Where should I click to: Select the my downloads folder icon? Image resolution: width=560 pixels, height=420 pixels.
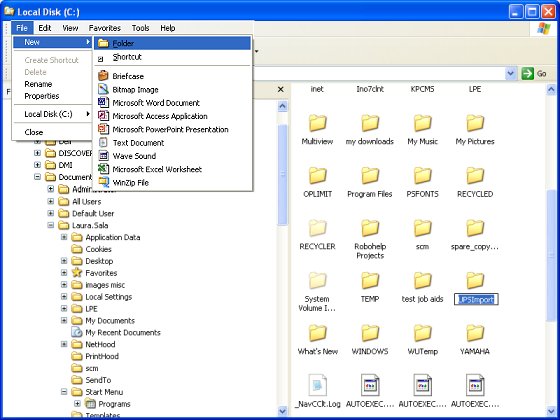coord(370,123)
